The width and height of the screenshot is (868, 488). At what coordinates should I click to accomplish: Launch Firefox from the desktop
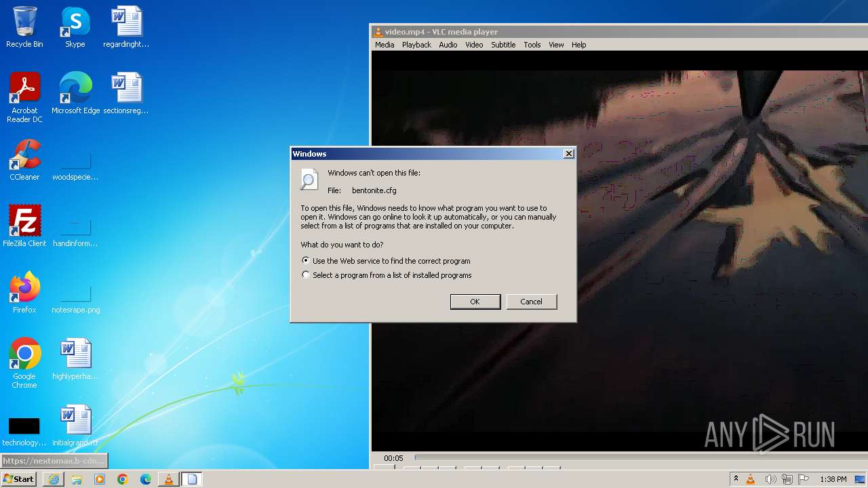click(x=24, y=293)
